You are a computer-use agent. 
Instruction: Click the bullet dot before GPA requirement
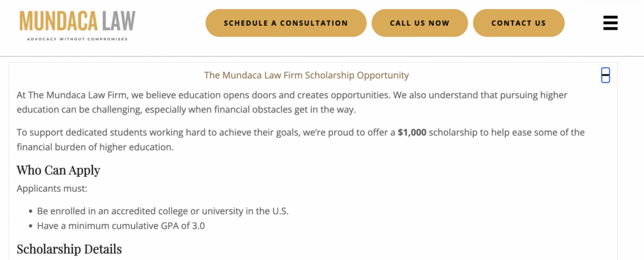pyautogui.click(x=30, y=227)
